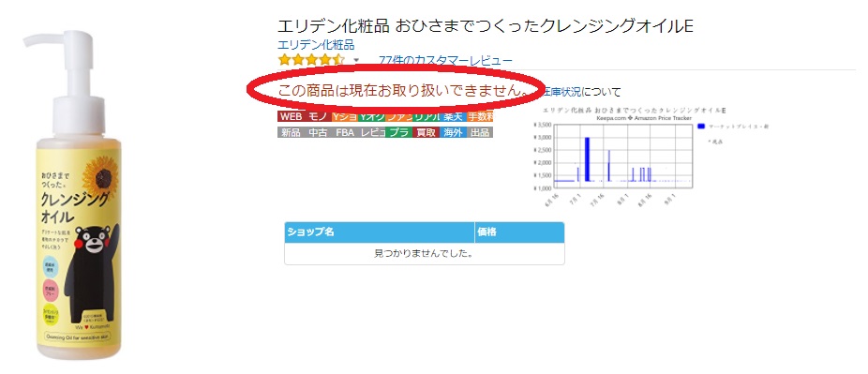
Task: Open the 77件のカスタマーレビュー link
Action: pos(445,60)
